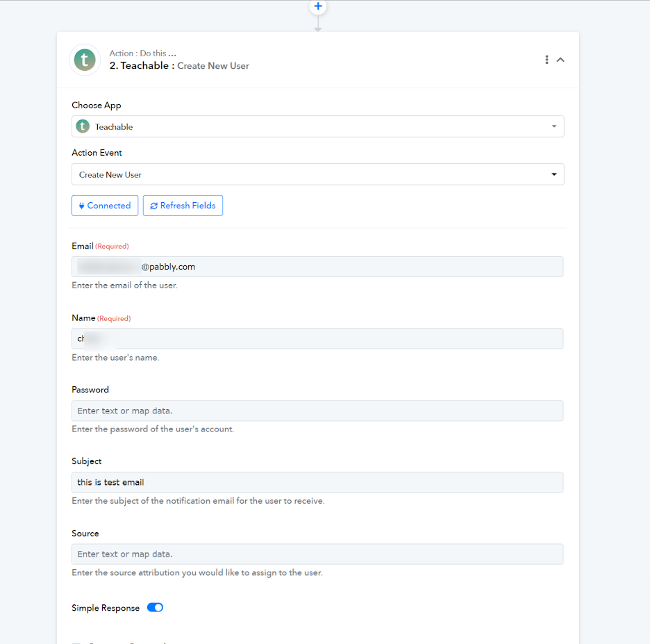Viewport: 650px width, 644px height.
Task: Click the Teachable icon in Choose App
Action: pos(83,126)
